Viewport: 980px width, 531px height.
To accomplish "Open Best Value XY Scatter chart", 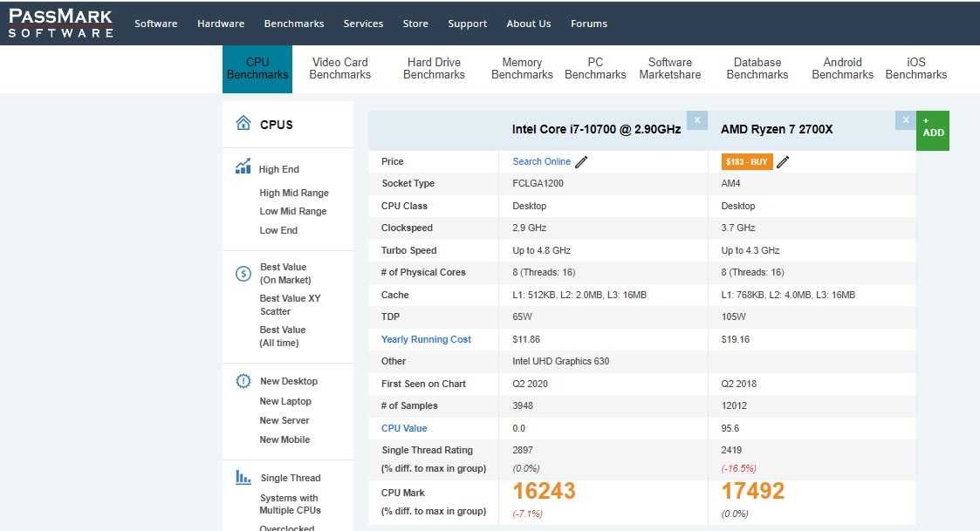I will [290, 305].
